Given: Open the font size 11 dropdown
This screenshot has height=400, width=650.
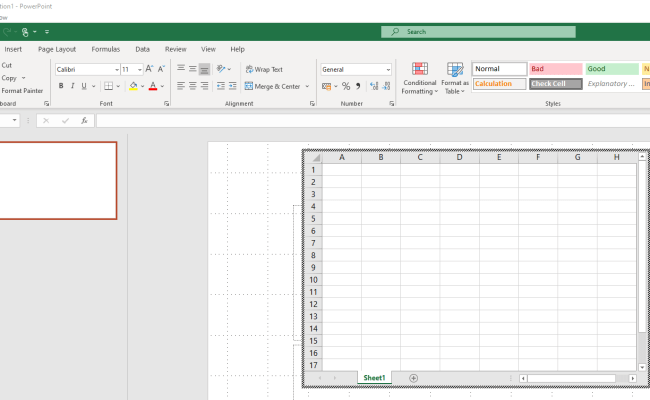Looking at the screenshot, I should click(x=140, y=70).
